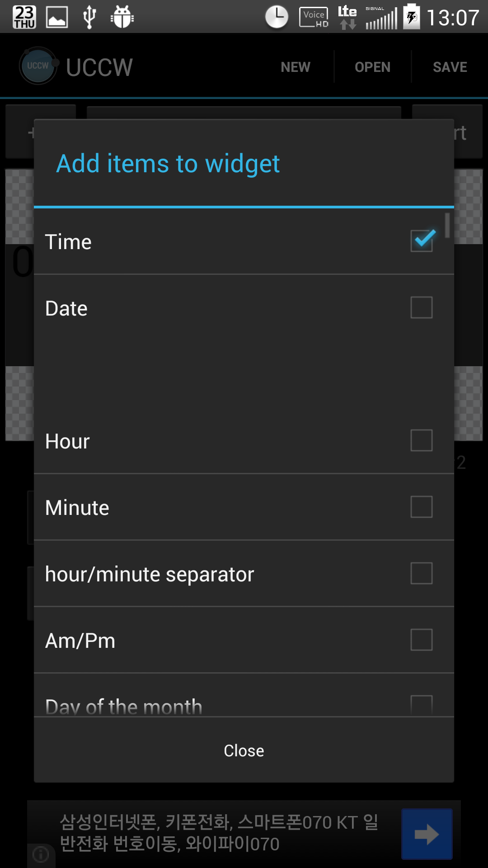Screen dimensions: 488x868
Task: Tap the picture notification icon
Action: pos(57,17)
